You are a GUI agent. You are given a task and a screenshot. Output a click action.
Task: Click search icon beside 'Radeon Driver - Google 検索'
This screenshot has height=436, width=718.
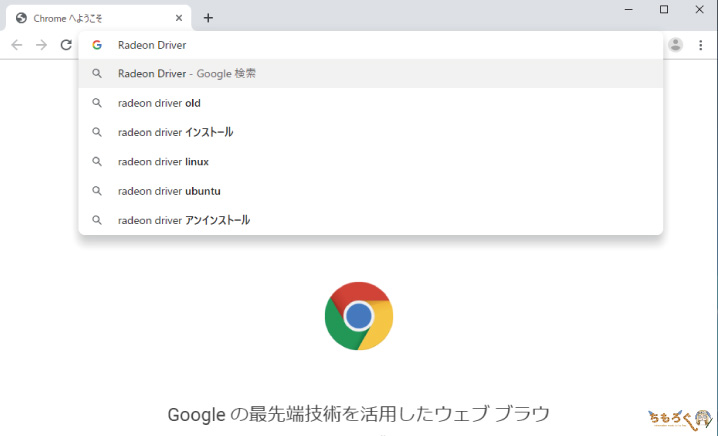point(97,73)
